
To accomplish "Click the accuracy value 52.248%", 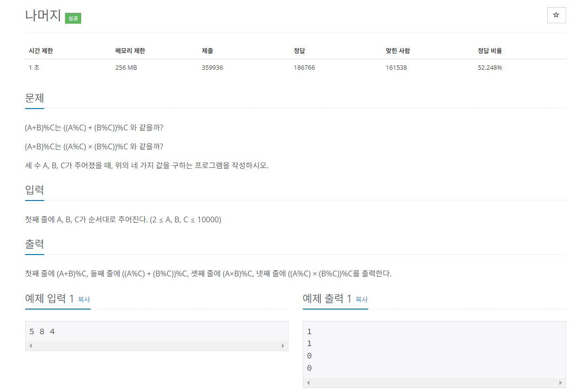I will (490, 67).
